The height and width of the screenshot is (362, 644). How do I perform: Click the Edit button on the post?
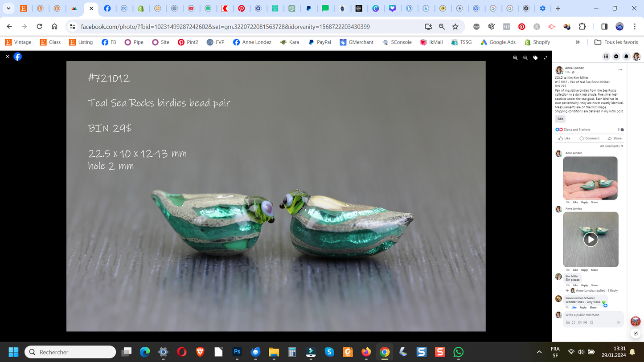pyautogui.click(x=560, y=119)
